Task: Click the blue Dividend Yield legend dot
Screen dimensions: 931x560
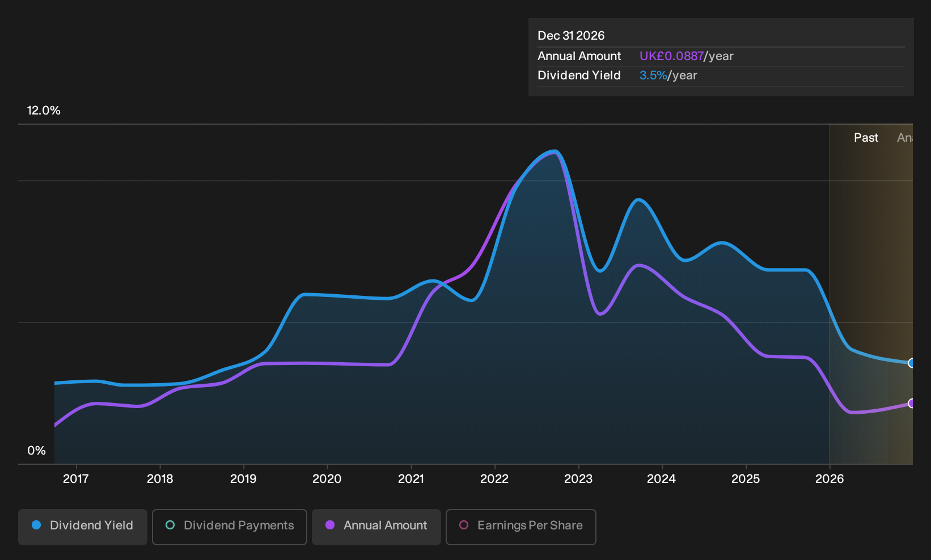Action: (36, 525)
